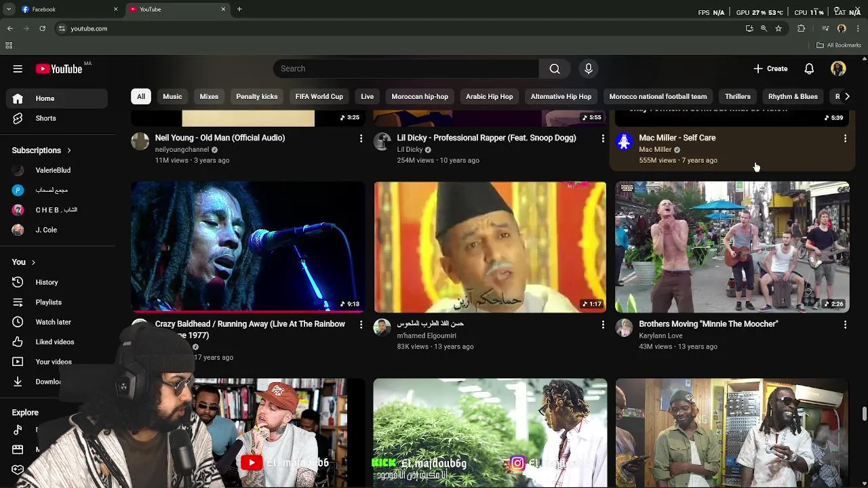Click the Create button
The width and height of the screenshot is (868, 488).
coord(771,68)
